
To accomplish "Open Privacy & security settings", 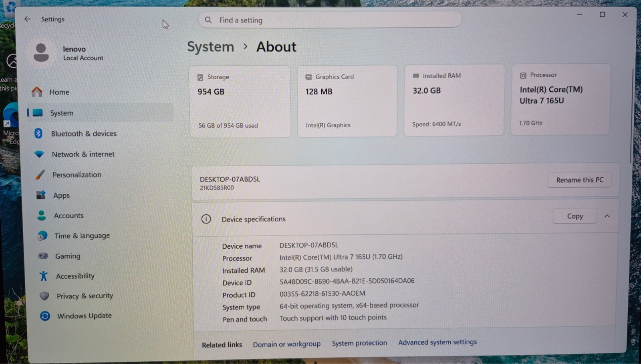I will pyautogui.click(x=43, y=296).
